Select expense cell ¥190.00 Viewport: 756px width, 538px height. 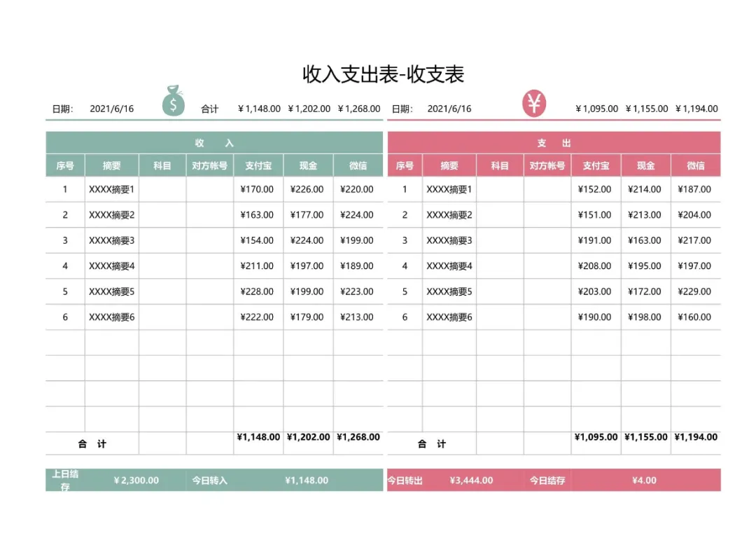[x=594, y=317]
